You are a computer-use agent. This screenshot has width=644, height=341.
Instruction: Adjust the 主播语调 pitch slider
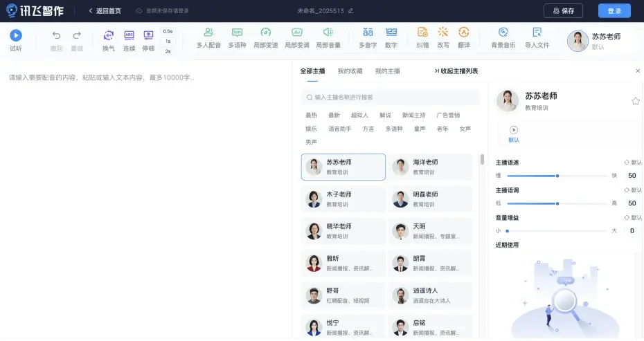coord(557,203)
